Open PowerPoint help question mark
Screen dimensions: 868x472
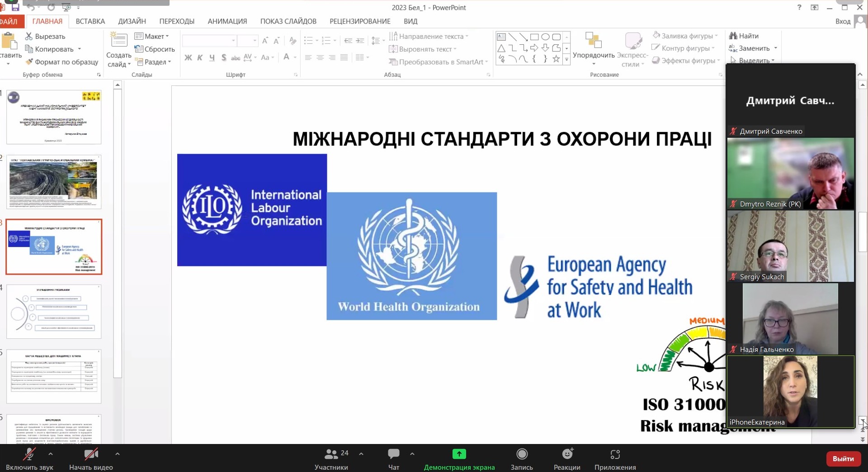click(x=799, y=7)
